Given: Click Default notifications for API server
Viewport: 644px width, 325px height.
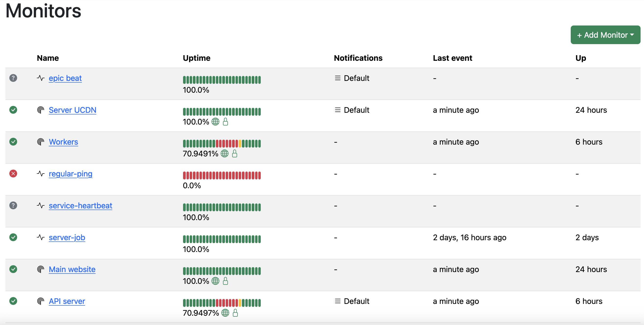Looking at the screenshot, I should pyautogui.click(x=356, y=301).
